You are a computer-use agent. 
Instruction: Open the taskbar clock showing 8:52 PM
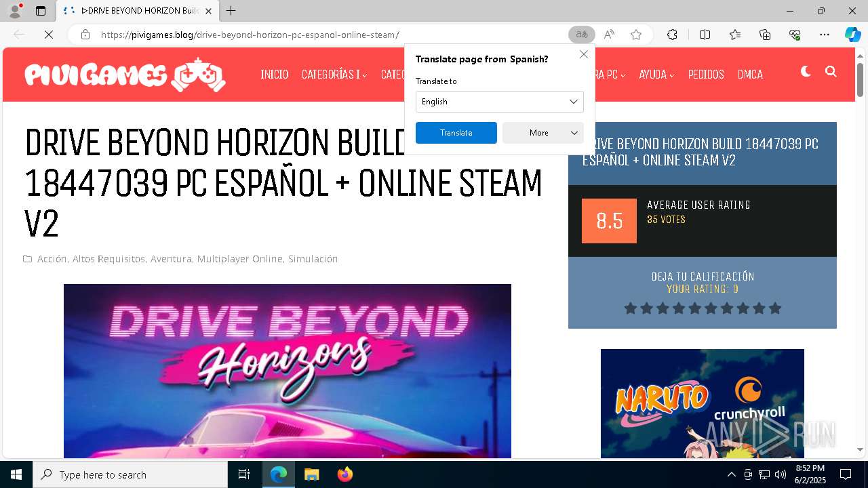(810, 474)
